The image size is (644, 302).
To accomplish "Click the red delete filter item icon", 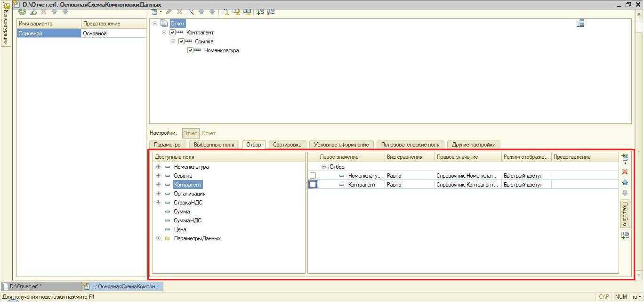I will [625, 172].
